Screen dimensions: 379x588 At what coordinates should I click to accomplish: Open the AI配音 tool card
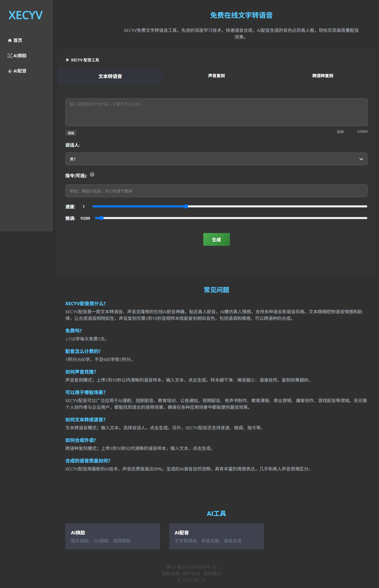tap(216, 536)
